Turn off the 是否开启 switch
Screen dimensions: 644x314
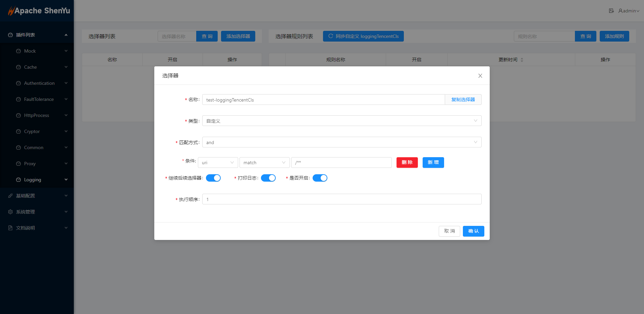[320, 178]
